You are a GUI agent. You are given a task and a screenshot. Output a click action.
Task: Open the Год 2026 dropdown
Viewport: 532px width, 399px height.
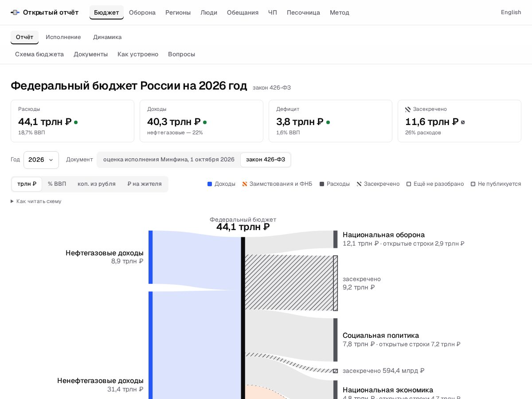pyautogui.click(x=41, y=160)
